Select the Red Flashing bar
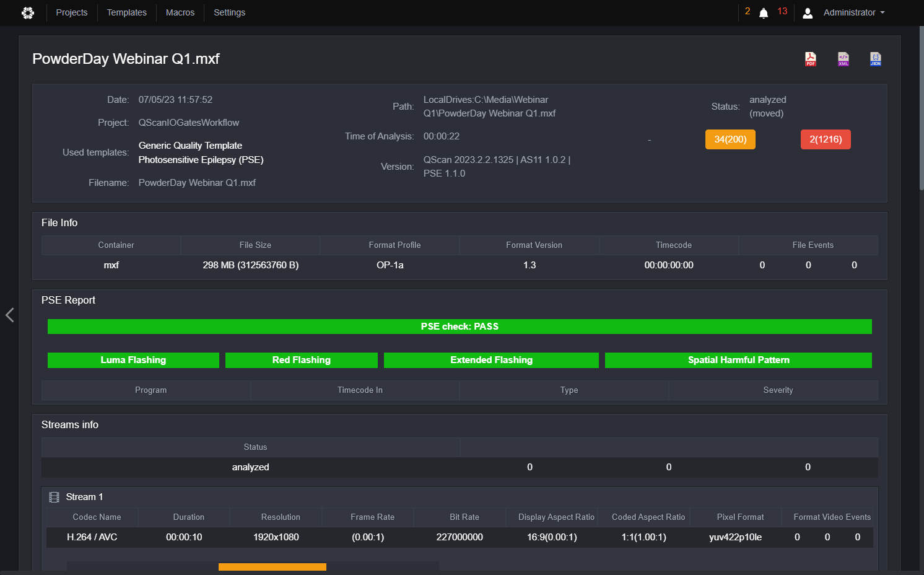This screenshot has width=924, height=575. click(x=302, y=360)
